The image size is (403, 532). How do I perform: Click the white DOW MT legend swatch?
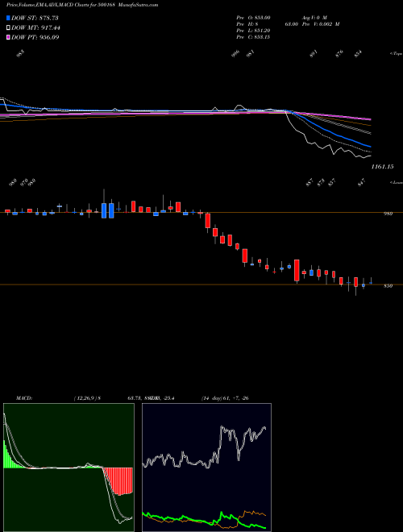pyautogui.click(x=8, y=27)
